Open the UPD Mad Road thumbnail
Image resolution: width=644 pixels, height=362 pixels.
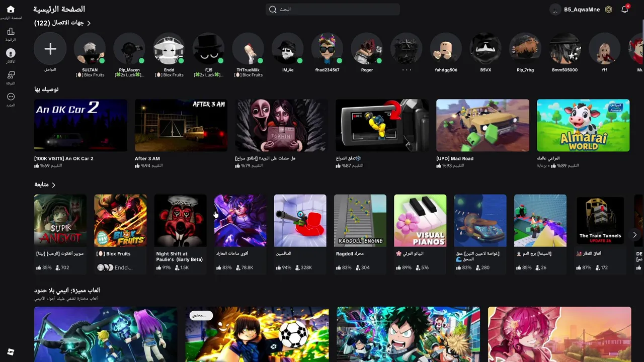click(x=482, y=125)
